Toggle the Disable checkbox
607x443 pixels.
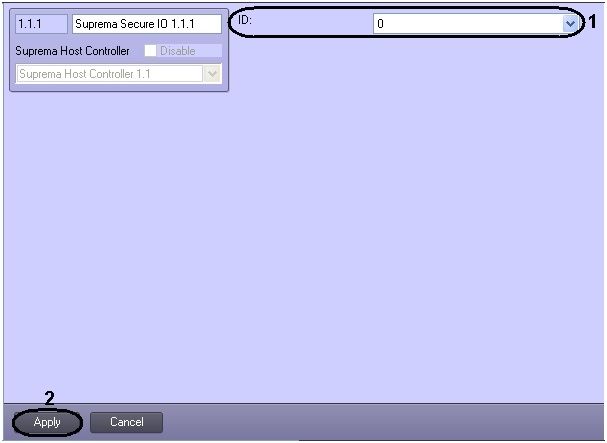click(150, 50)
